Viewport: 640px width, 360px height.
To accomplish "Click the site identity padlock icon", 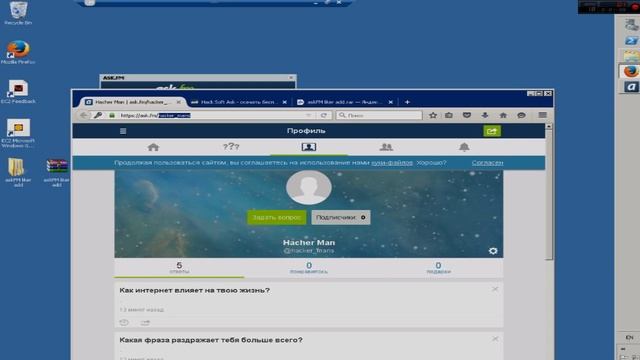I will click(x=112, y=116).
